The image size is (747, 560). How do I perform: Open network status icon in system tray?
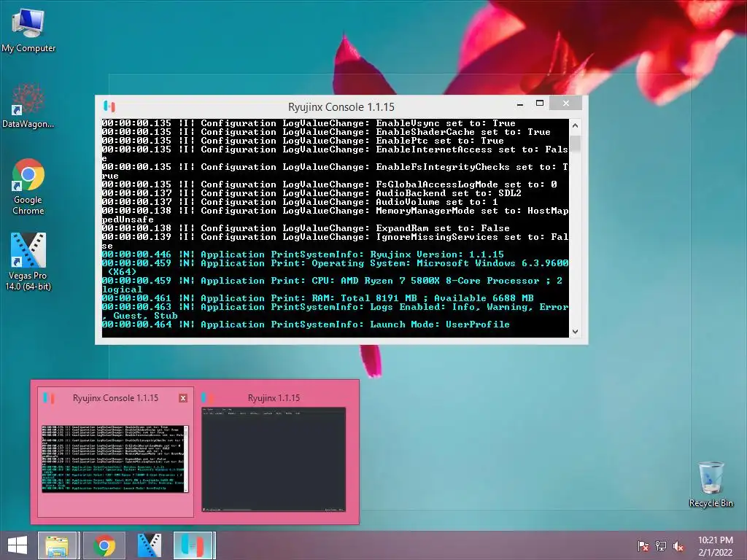[x=661, y=546]
